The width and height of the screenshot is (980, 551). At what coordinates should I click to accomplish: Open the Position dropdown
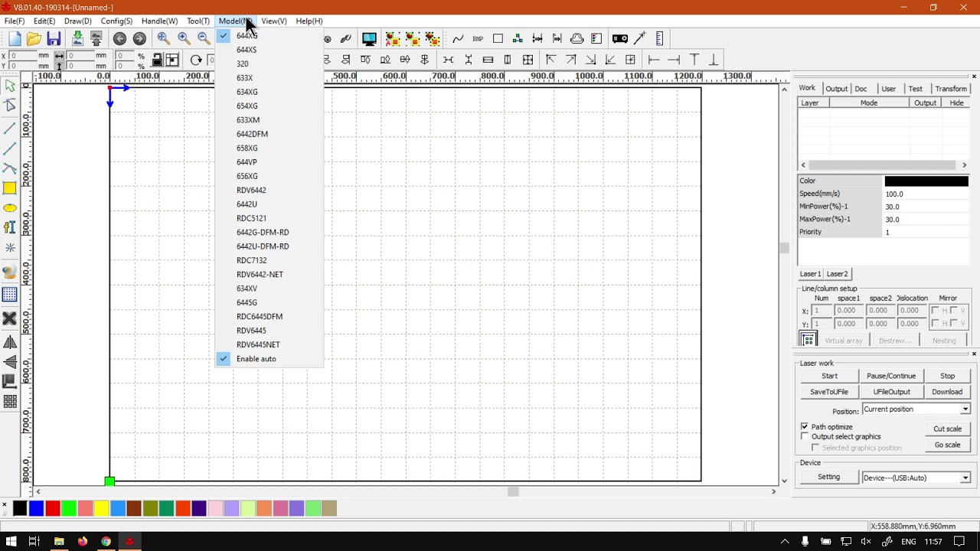(916, 409)
